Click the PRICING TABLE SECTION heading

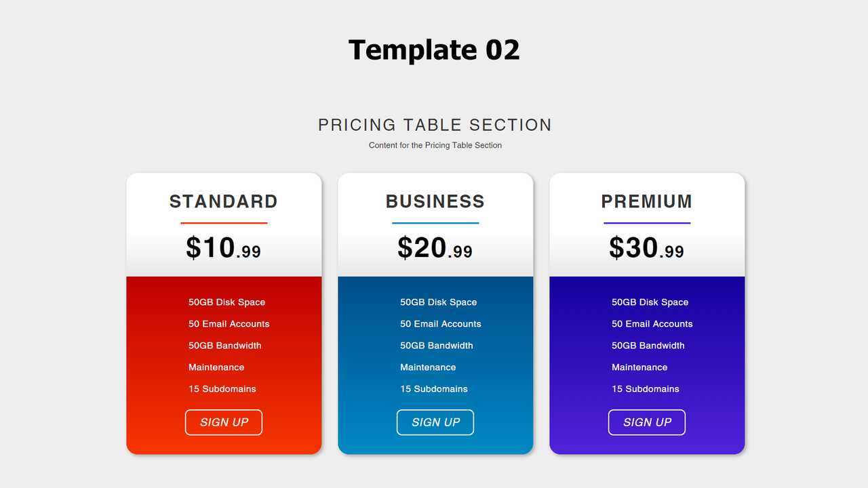[435, 125]
